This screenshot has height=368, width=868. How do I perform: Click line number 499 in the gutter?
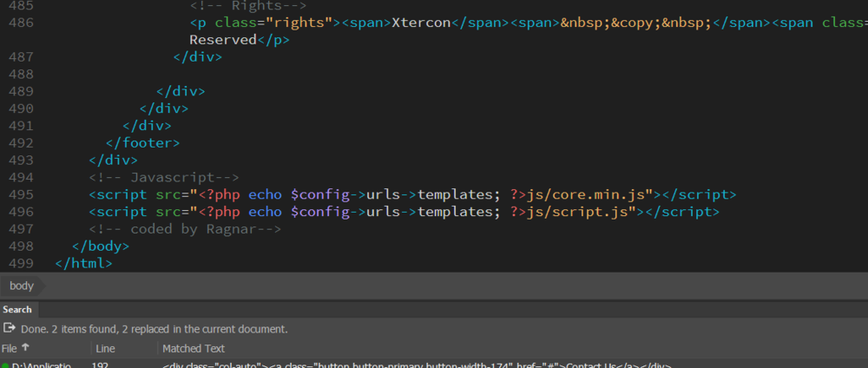(x=20, y=263)
